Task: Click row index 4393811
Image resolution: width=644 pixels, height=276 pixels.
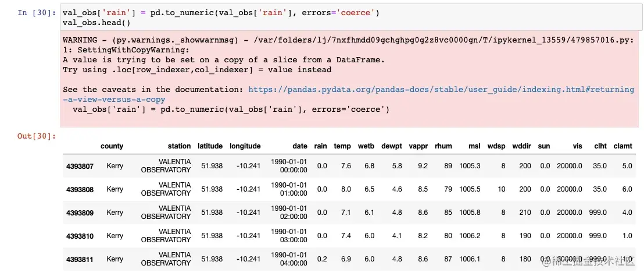Action: click(80, 259)
